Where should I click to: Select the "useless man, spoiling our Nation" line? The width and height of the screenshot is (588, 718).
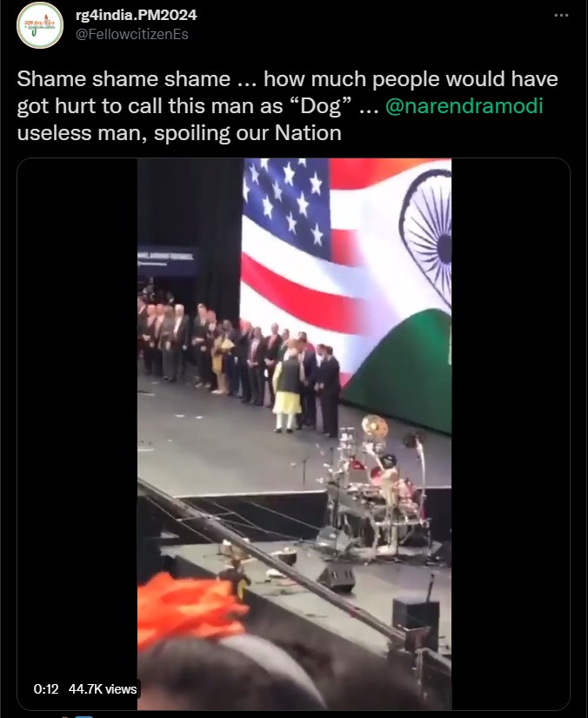point(179,133)
